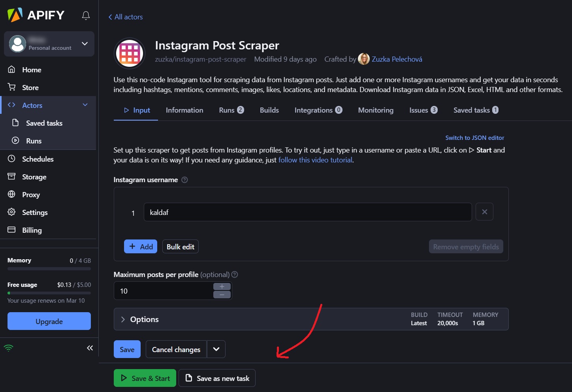Open Schedules from the sidebar
The image size is (572, 392).
tap(38, 159)
